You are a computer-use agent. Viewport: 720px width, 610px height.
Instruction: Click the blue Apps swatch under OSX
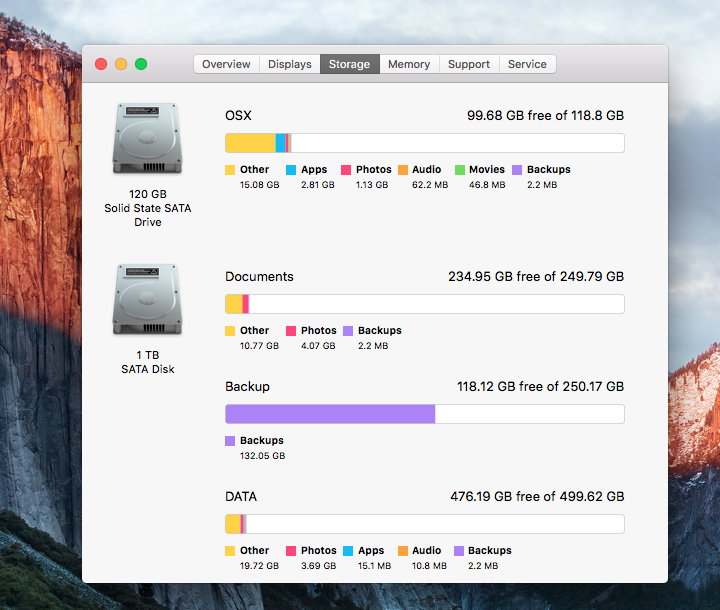tap(291, 170)
